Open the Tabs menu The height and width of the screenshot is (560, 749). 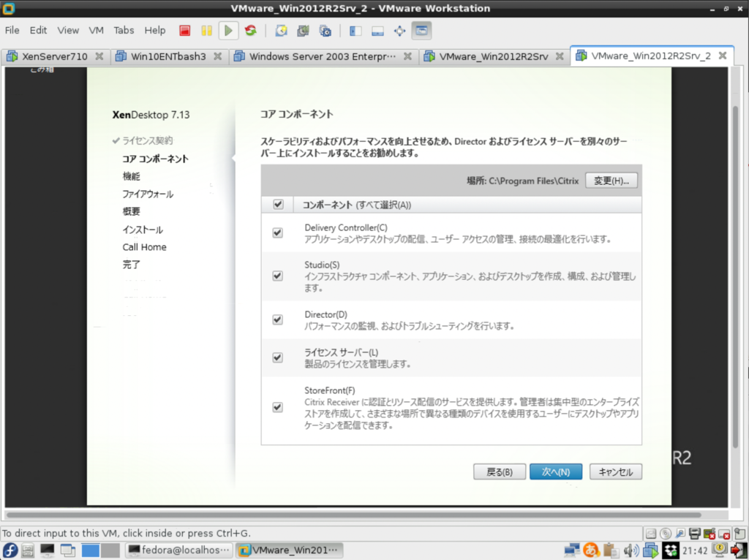(124, 30)
